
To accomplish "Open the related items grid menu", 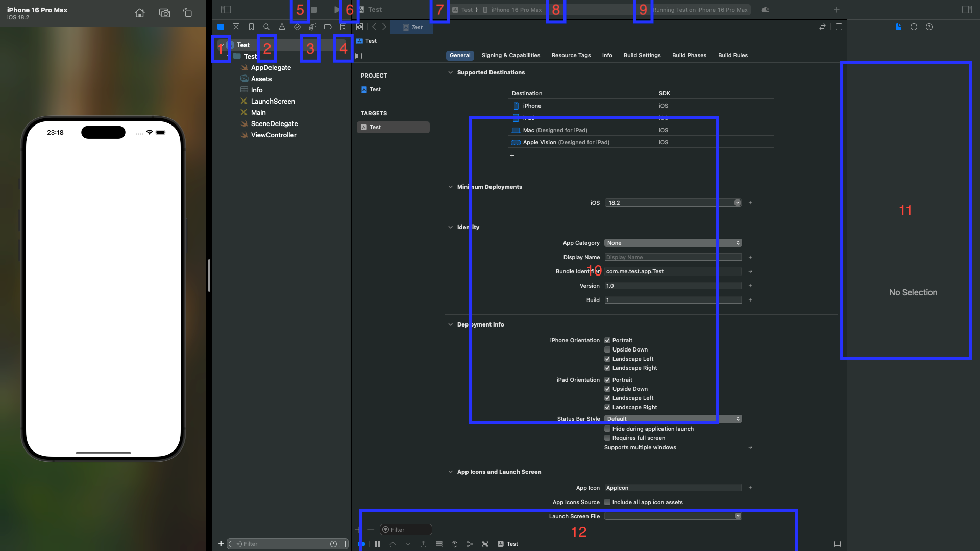I will coord(359,27).
